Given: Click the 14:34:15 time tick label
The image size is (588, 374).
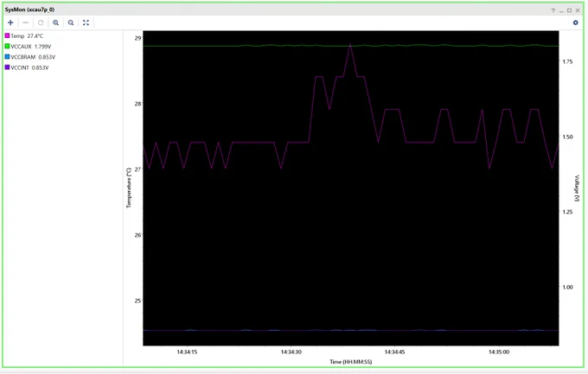Looking at the screenshot, I should point(187,352).
